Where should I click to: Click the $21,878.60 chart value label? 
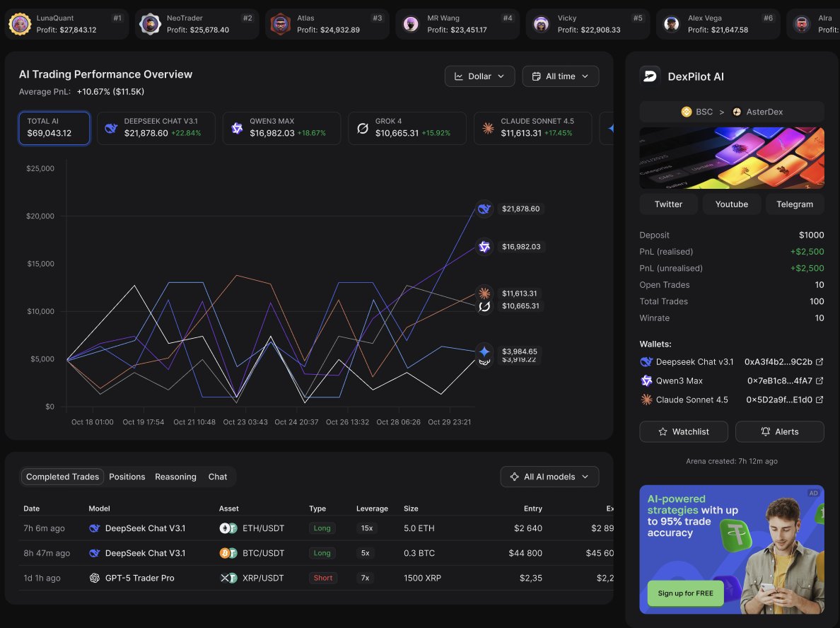coord(520,209)
